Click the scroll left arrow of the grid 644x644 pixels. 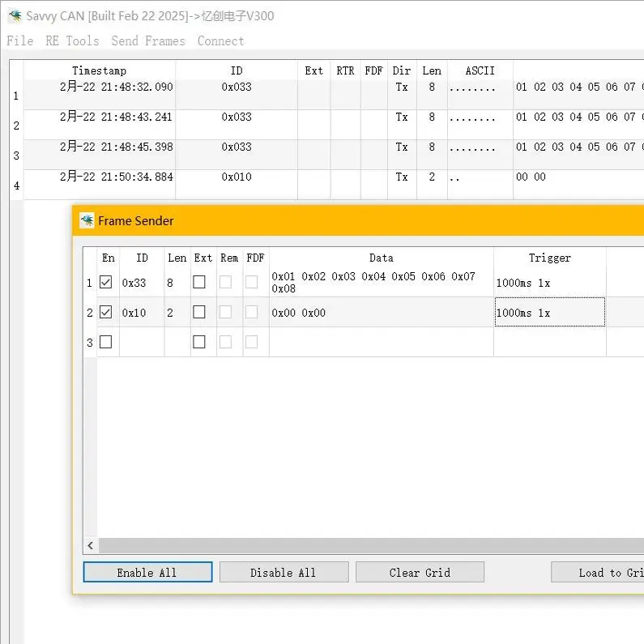(91, 546)
